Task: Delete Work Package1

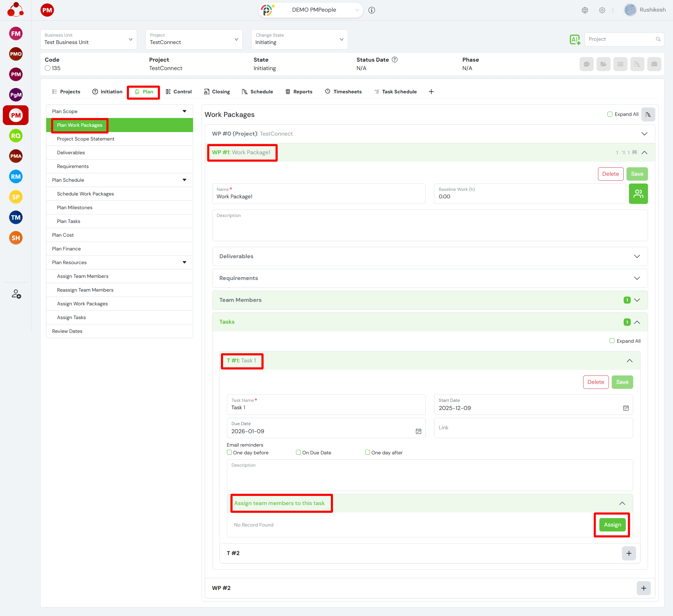Action: pyautogui.click(x=610, y=174)
